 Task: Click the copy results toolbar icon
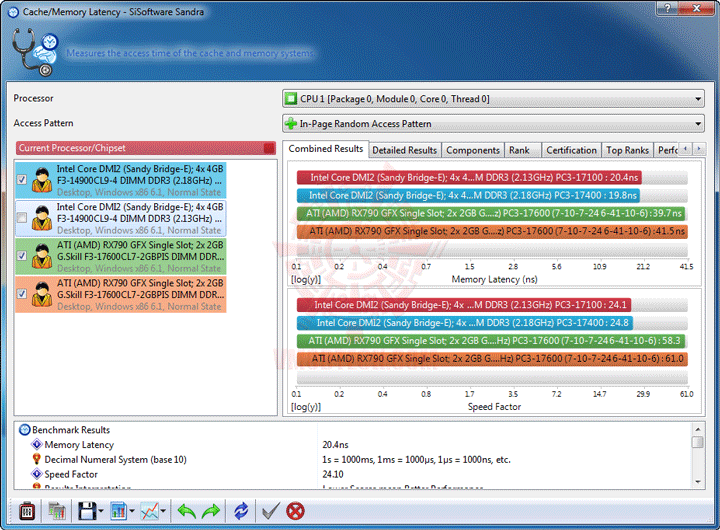[56, 511]
